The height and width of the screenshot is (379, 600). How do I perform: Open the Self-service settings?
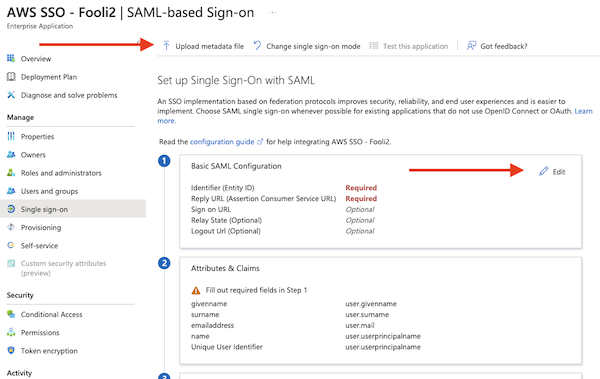pyautogui.click(x=39, y=245)
